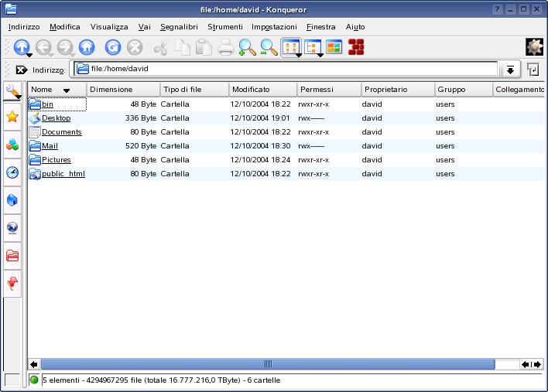Open the public_html folder
This screenshot has width=548, height=392.
click(63, 174)
